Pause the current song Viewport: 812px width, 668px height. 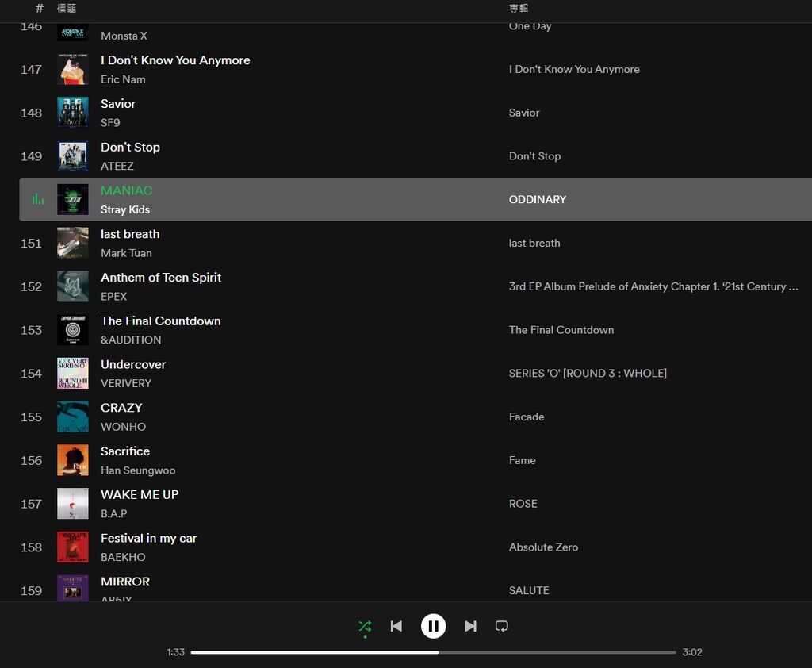tap(434, 626)
